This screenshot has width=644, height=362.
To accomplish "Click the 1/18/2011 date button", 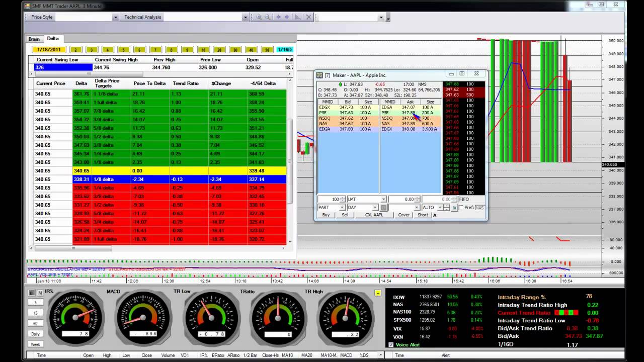I will click(x=49, y=50).
